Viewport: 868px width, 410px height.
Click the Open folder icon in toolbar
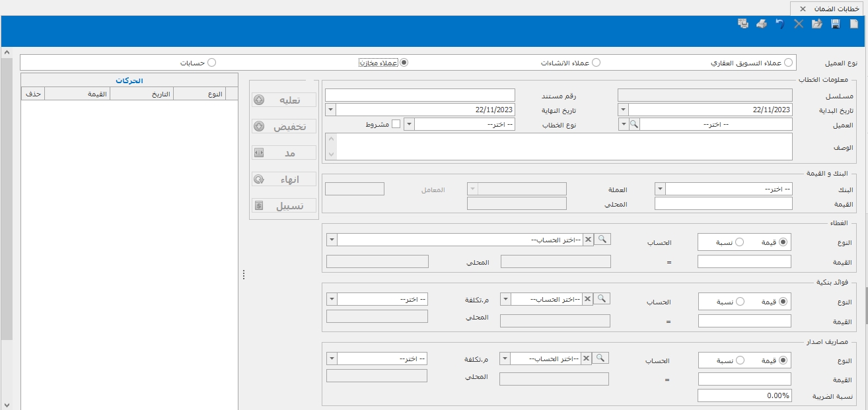pyautogui.click(x=816, y=24)
